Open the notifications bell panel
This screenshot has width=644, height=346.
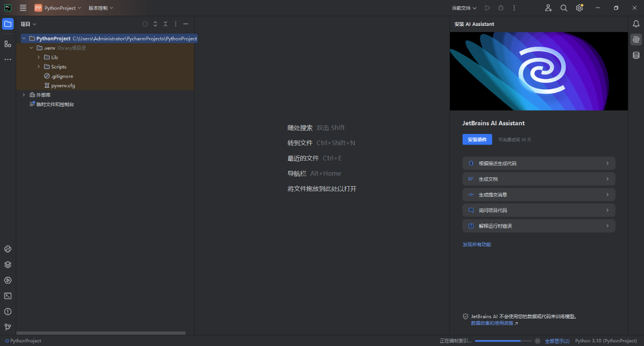[x=636, y=24]
